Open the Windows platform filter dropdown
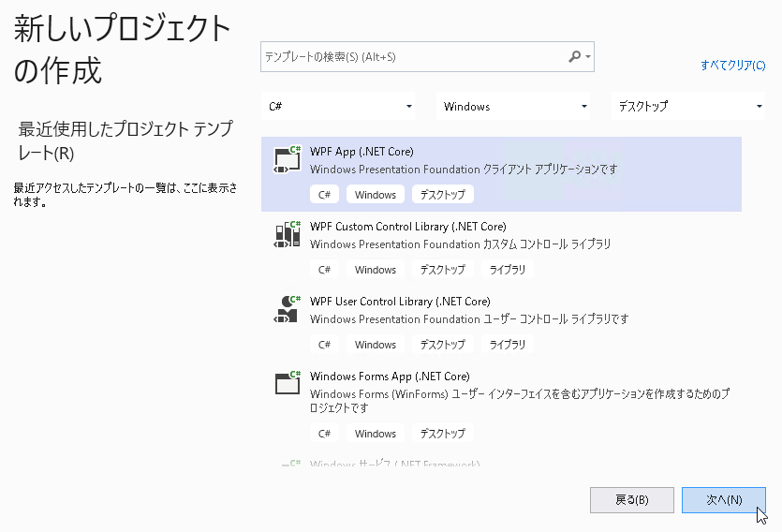782x532 pixels. 513,106
